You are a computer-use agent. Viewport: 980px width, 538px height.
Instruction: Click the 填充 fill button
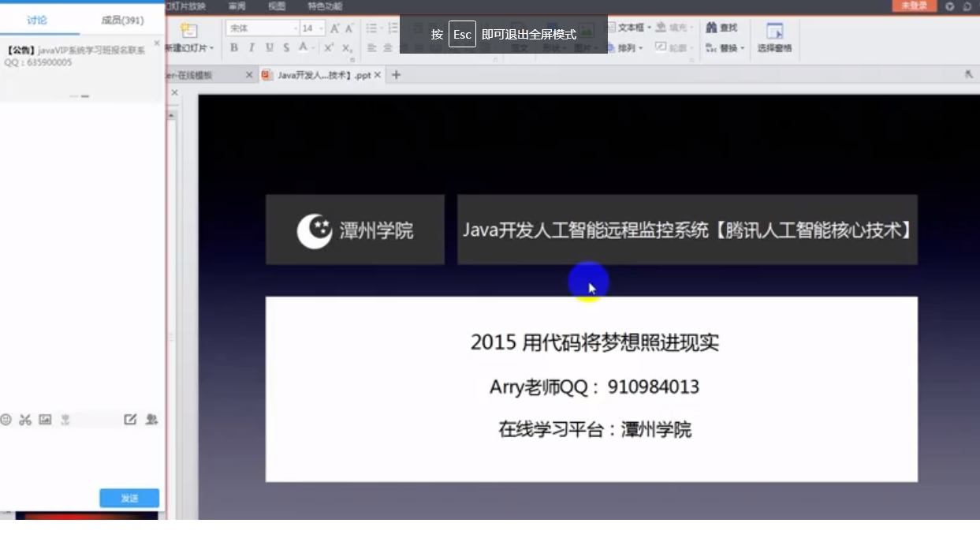coord(674,28)
